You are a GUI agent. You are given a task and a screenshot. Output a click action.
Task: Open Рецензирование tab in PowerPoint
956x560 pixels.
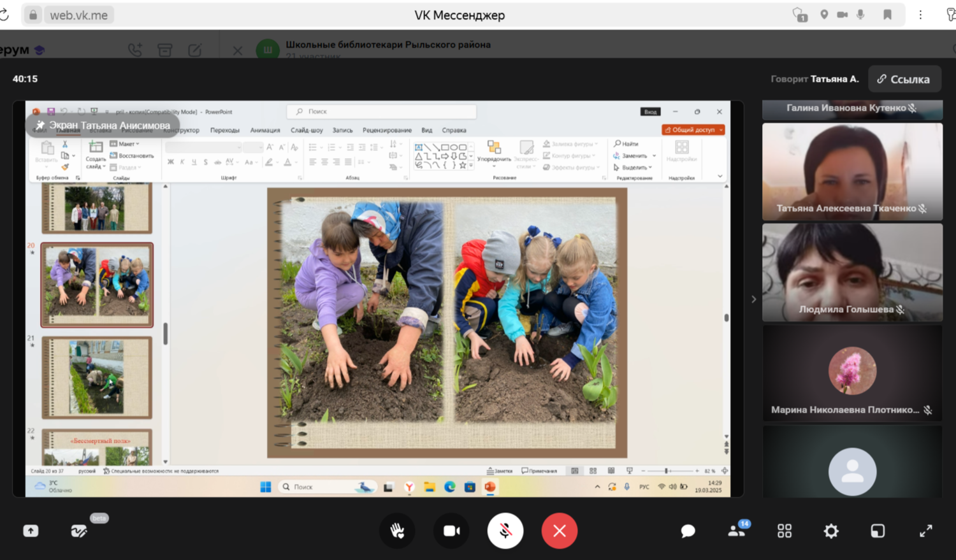click(387, 130)
